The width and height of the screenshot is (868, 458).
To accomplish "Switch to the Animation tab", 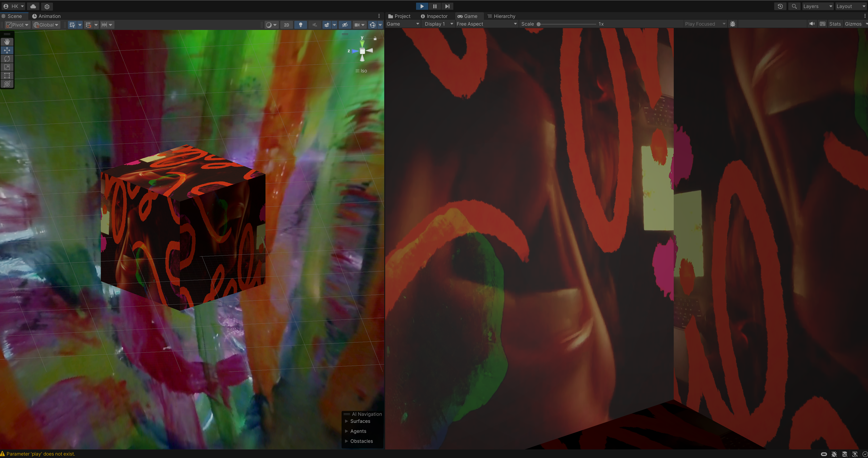I will [x=47, y=16].
